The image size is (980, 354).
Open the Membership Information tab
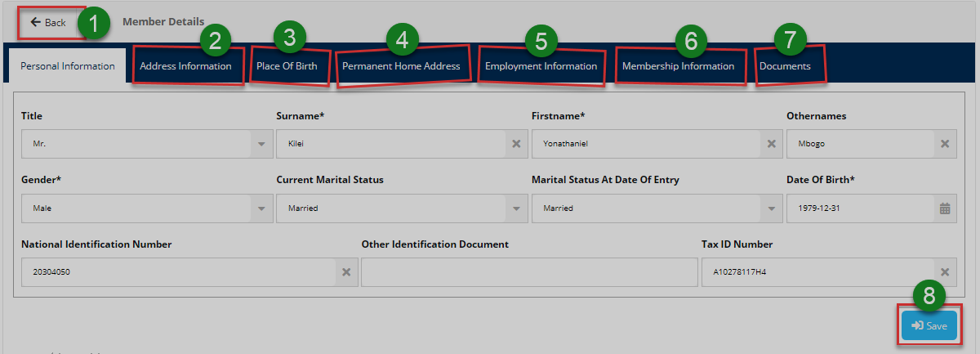pos(678,66)
